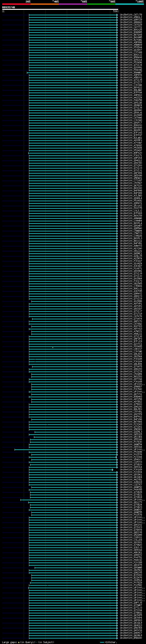Screen dimensions: 146x644
Task: Open the last hit UniRef100_B5DG40
Action: point(131,638)
